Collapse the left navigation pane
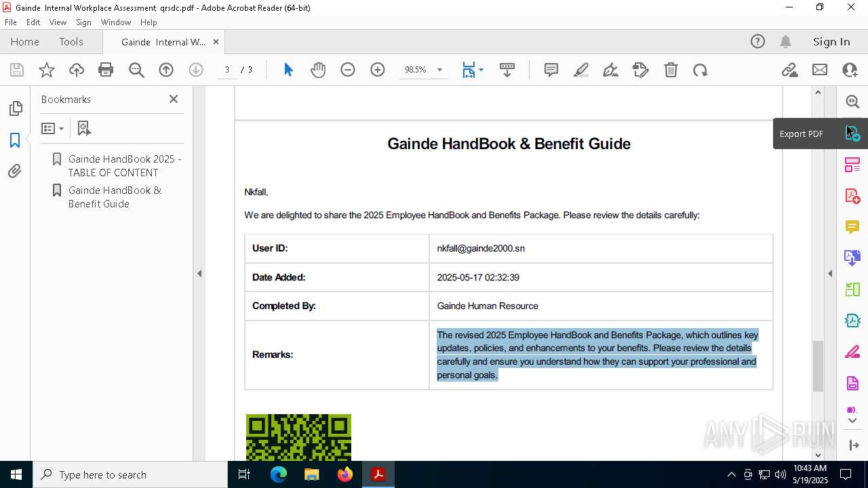Screen dimensions: 868x488 199,273
